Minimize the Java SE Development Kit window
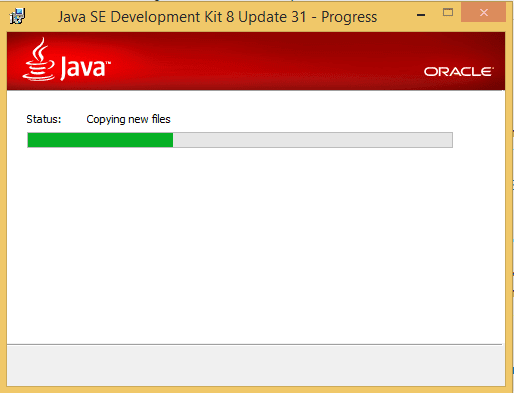 pos(421,15)
